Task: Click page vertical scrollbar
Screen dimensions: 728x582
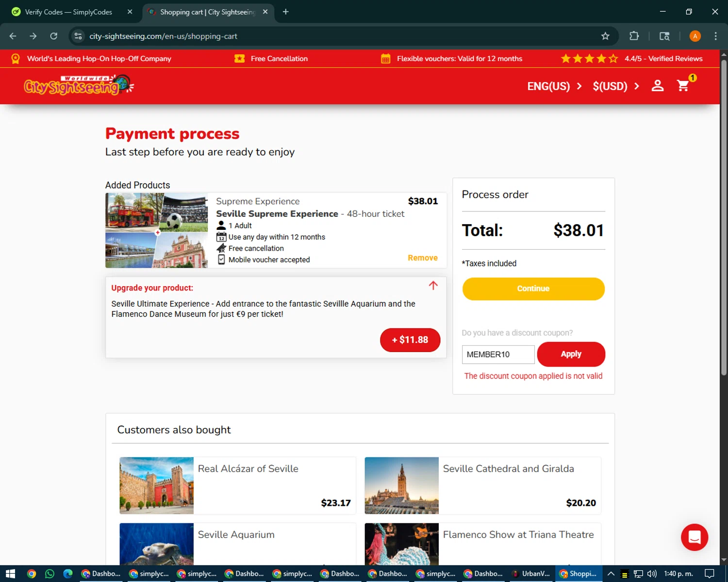Action: coord(724,218)
